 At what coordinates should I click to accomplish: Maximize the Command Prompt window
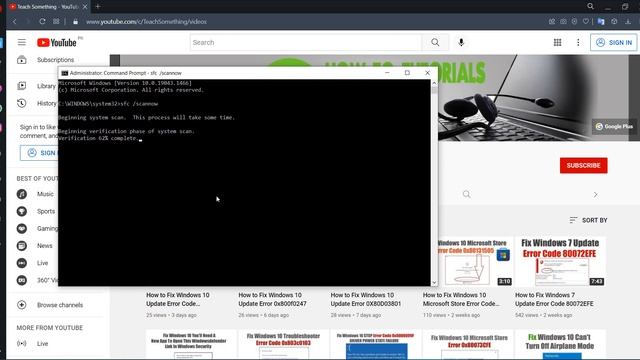coord(407,73)
